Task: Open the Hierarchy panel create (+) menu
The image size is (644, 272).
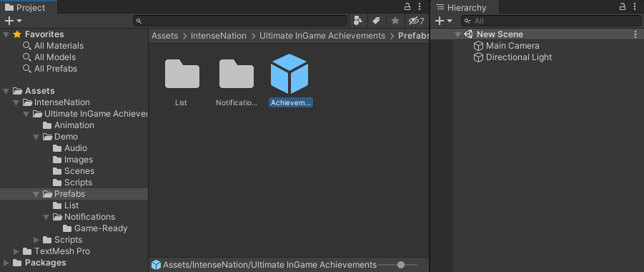Action: tap(443, 21)
